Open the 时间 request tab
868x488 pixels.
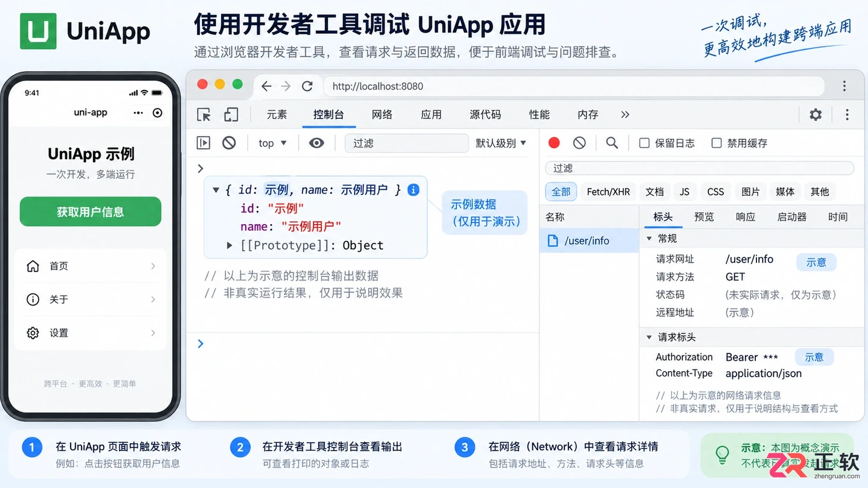point(838,217)
